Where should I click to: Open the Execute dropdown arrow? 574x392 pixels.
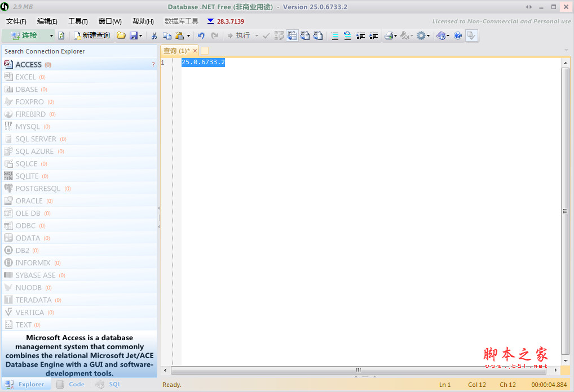click(x=257, y=35)
